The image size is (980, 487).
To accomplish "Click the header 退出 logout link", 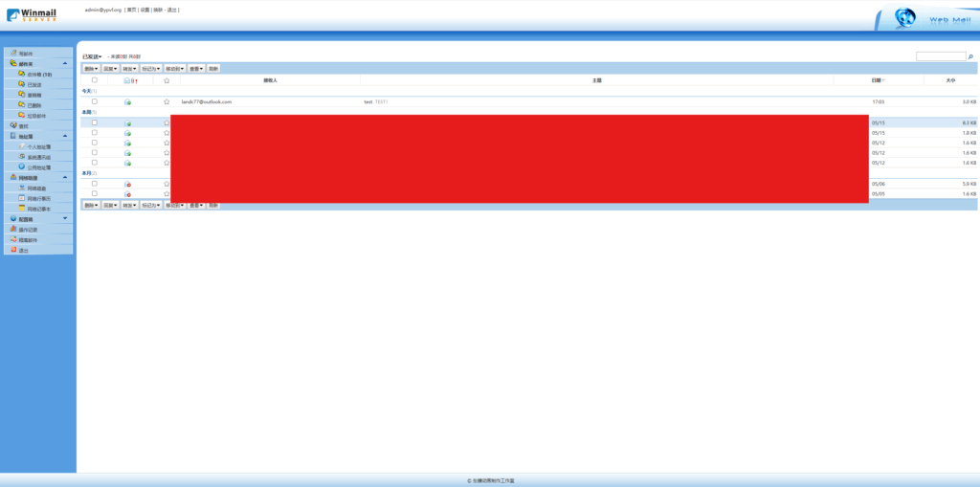I will (x=172, y=10).
